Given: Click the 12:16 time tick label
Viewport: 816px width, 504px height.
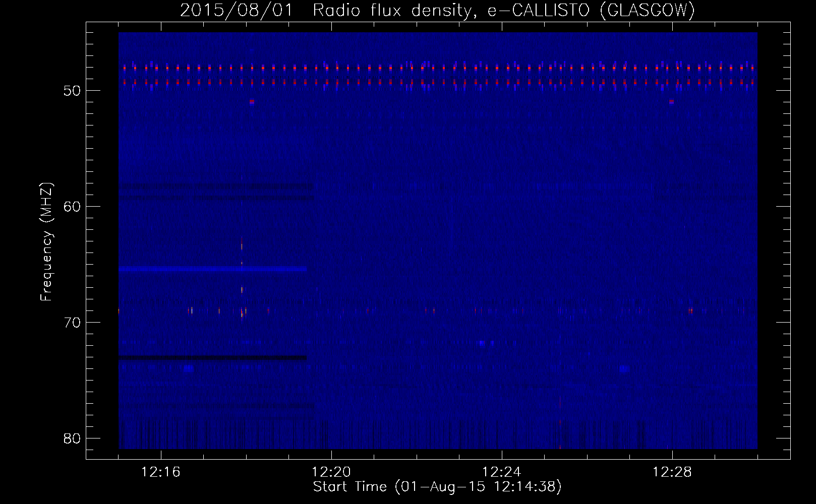Looking at the screenshot, I should click(x=161, y=472).
